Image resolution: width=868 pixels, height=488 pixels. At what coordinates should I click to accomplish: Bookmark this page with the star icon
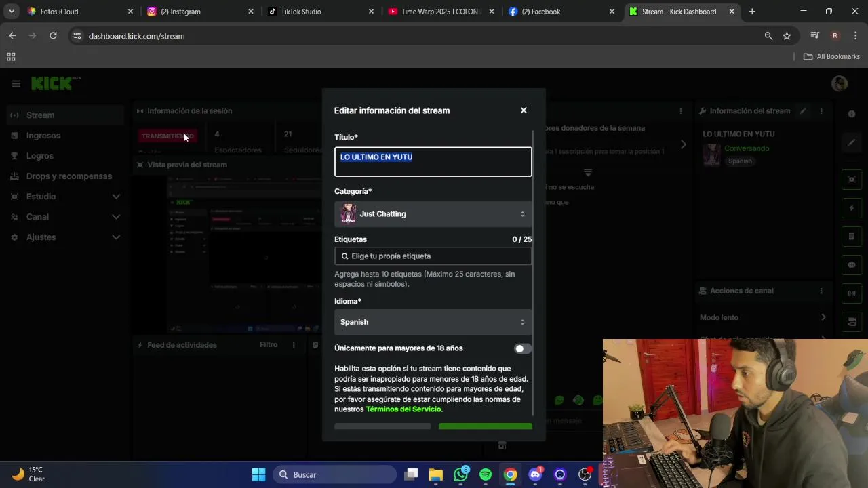787,36
